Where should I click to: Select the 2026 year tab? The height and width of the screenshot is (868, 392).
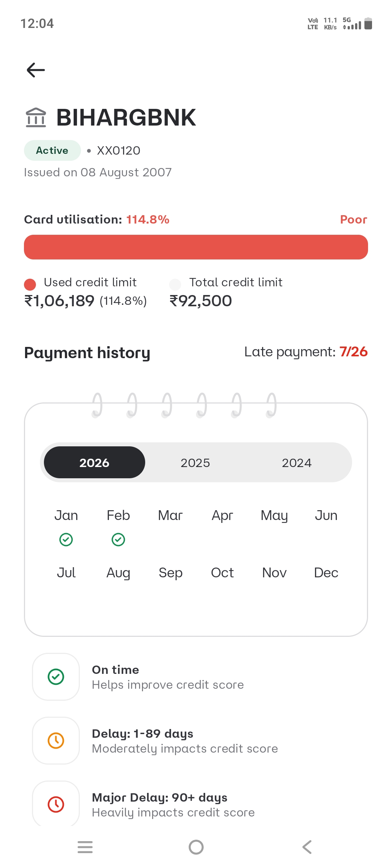(x=94, y=463)
